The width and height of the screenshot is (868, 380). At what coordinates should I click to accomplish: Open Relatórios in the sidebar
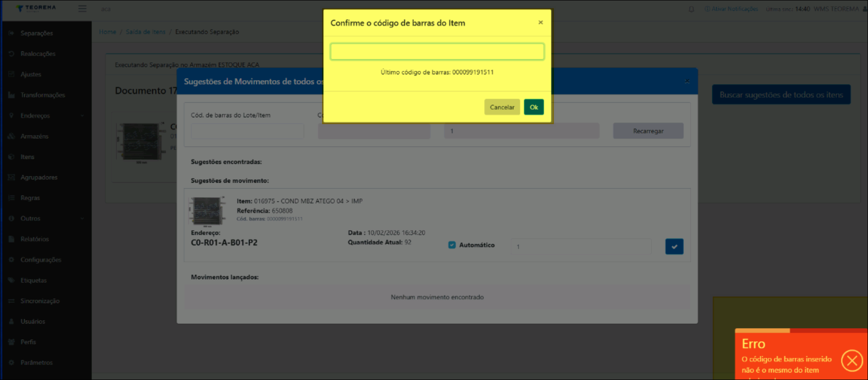35,239
